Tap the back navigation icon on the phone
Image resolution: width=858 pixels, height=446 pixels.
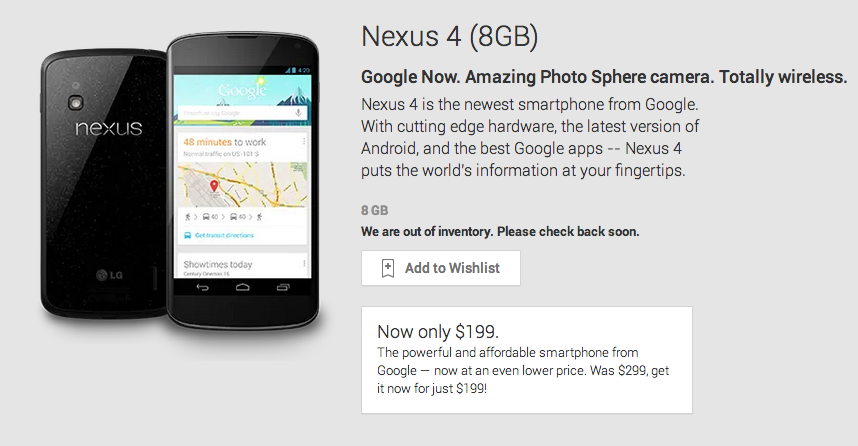(202, 287)
